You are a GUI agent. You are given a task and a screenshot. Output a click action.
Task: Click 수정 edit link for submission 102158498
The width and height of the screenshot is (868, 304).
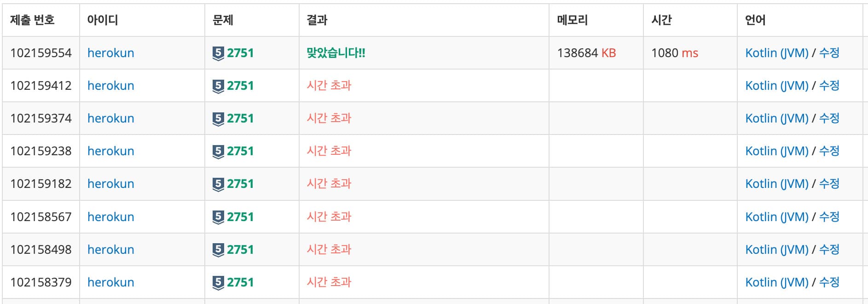(x=829, y=249)
